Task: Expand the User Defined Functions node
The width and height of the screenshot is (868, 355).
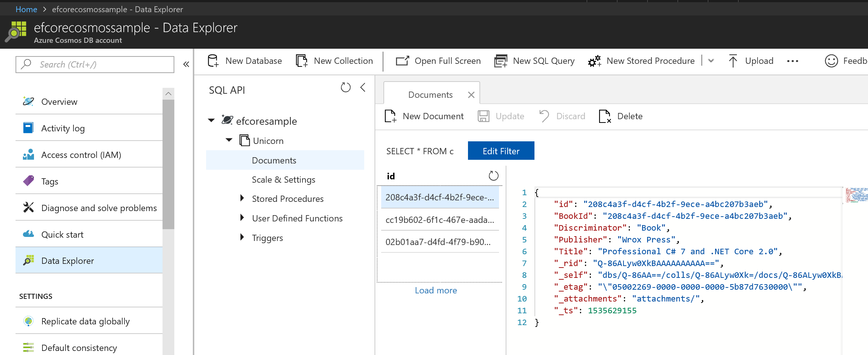Action: [x=242, y=218]
